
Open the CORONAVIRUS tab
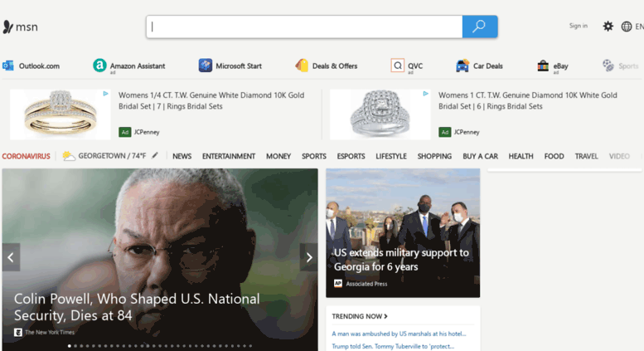point(26,156)
